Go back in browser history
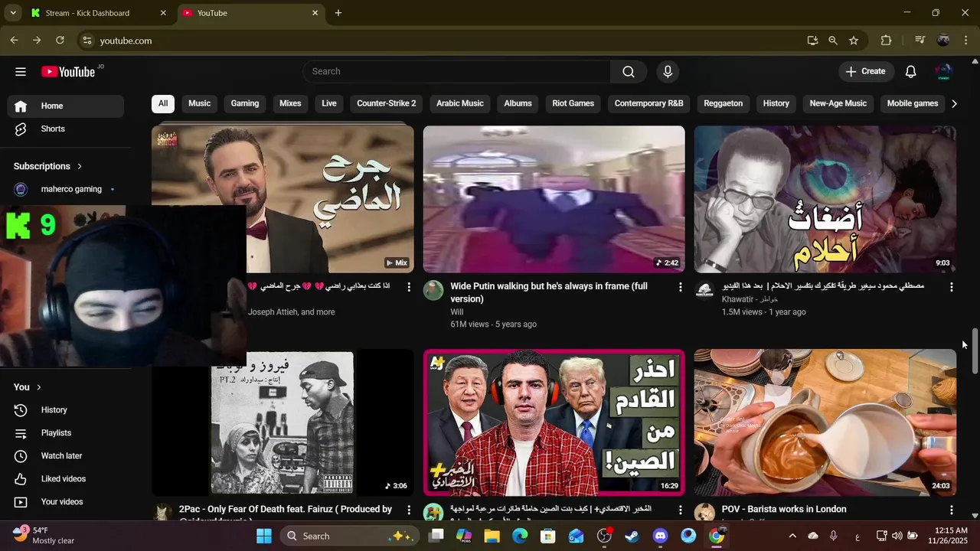This screenshot has width=980, height=551. pyautogui.click(x=14, y=41)
